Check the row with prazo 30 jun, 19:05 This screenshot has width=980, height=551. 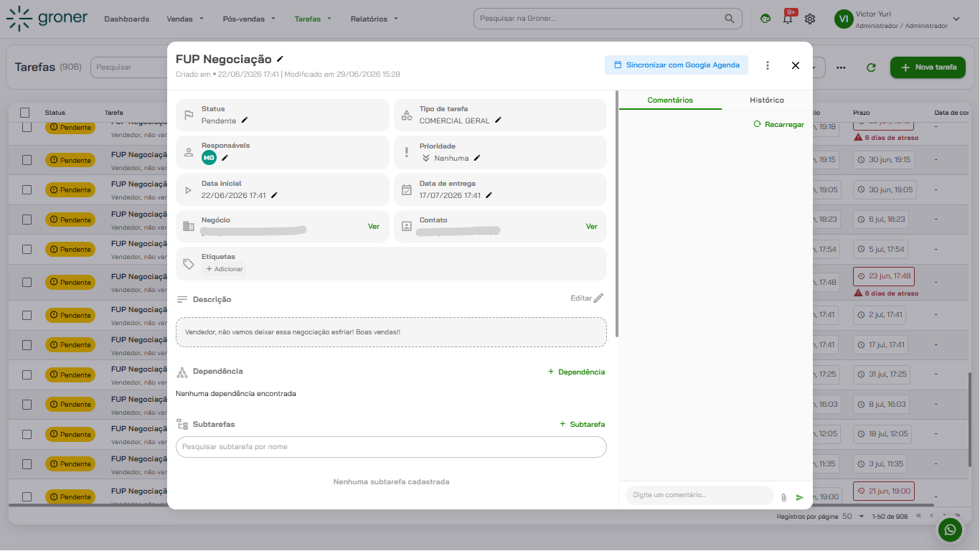tap(27, 190)
